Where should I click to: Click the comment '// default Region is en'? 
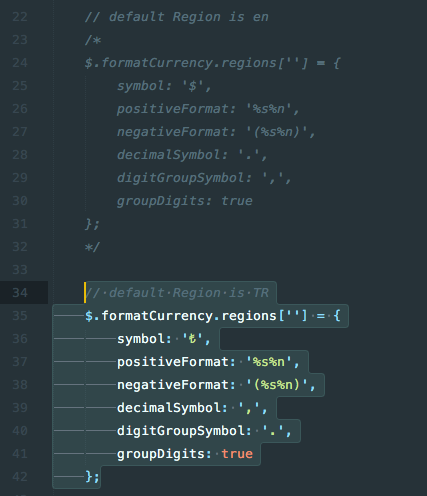click(x=177, y=17)
